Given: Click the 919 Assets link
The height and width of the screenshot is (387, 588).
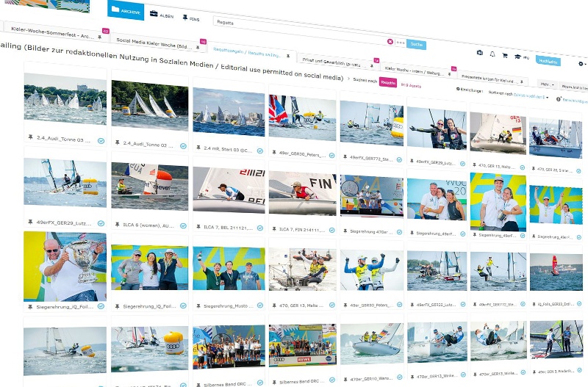Looking at the screenshot, I should [x=411, y=85].
